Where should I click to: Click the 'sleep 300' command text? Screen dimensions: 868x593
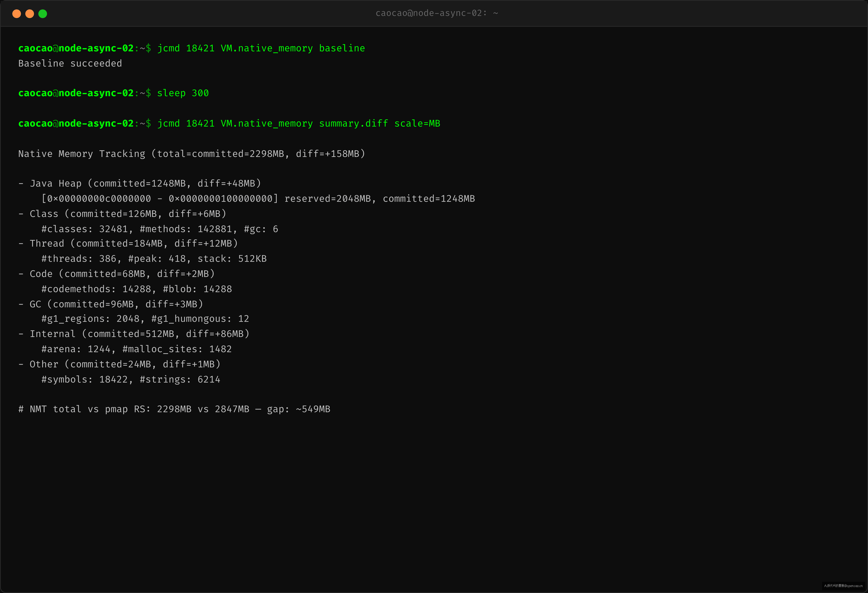pos(183,93)
